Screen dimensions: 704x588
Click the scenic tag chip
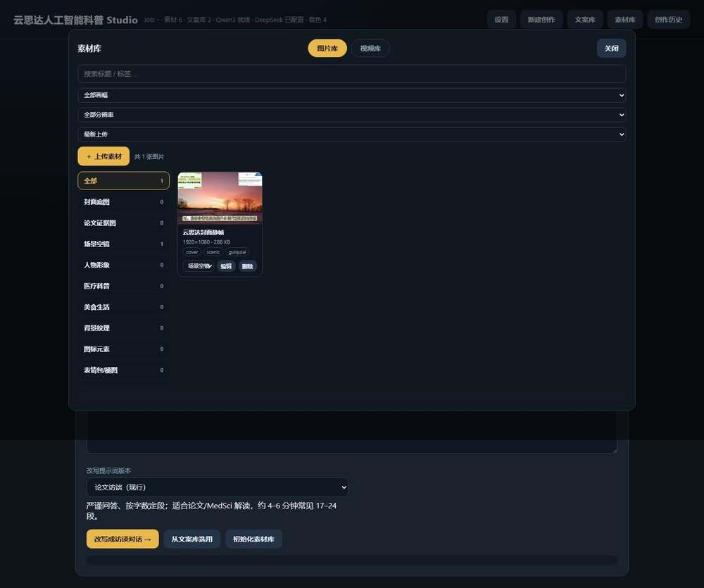(x=213, y=252)
